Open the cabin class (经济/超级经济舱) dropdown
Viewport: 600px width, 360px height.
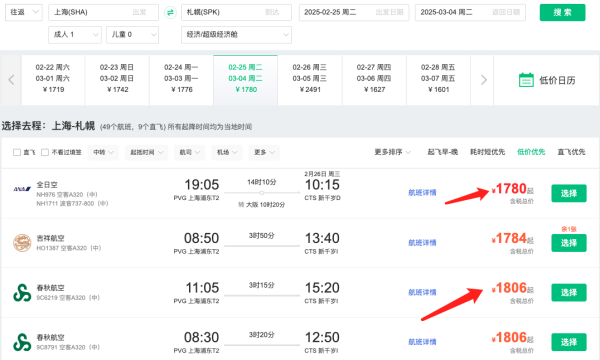coord(236,34)
